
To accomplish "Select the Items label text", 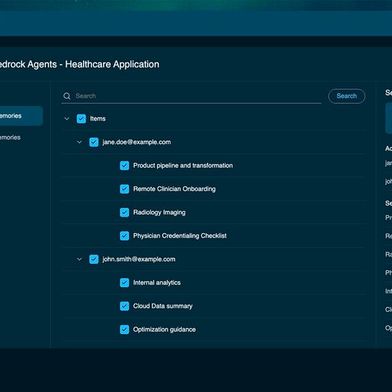I will [98, 119].
